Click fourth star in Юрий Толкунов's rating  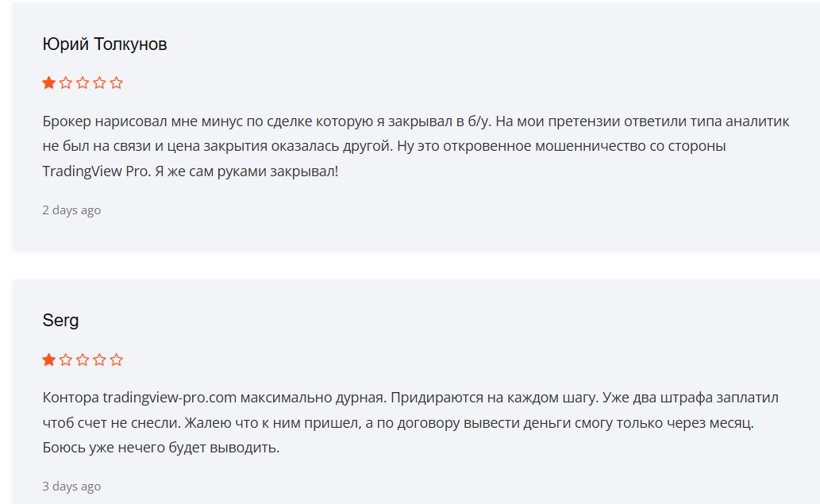click(x=99, y=83)
